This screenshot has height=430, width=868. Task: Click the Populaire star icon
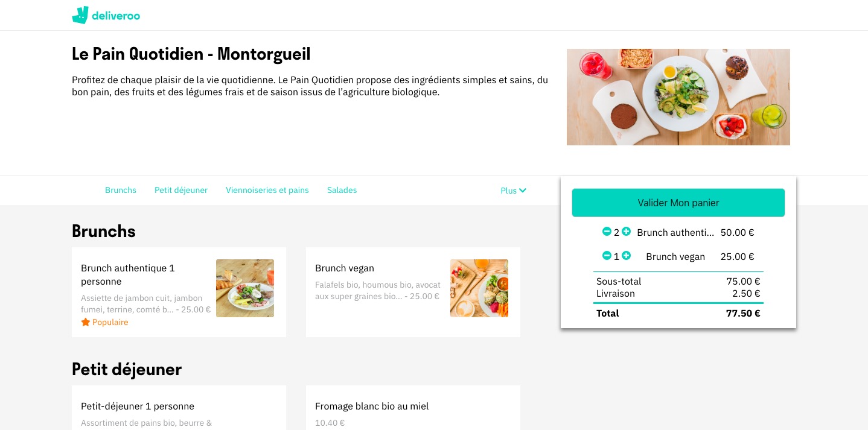click(x=86, y=321)
